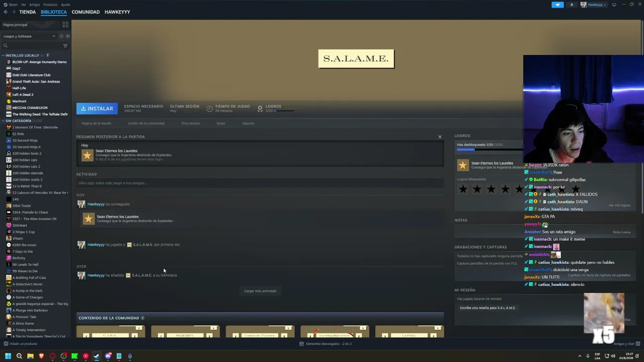Click the Hawkeyyy avatar beside 'ha añadido'
Screen dimensions: 644x362
pos(81,276)
